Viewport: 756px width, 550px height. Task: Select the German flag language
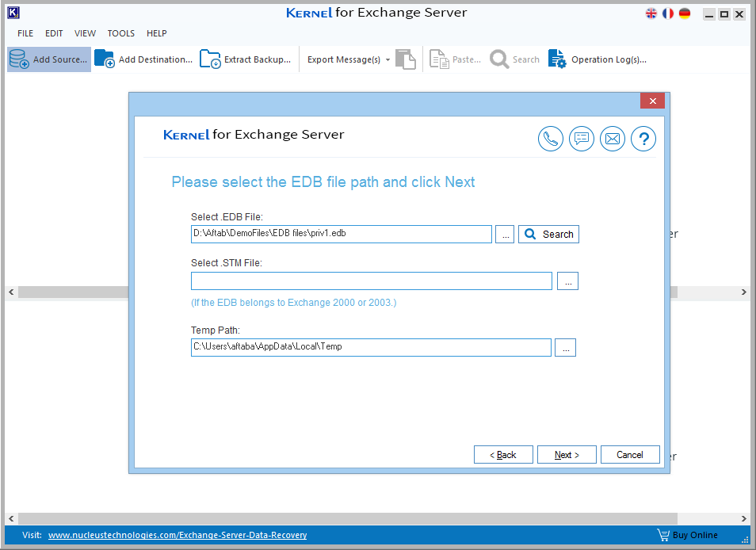coord(685,13)
